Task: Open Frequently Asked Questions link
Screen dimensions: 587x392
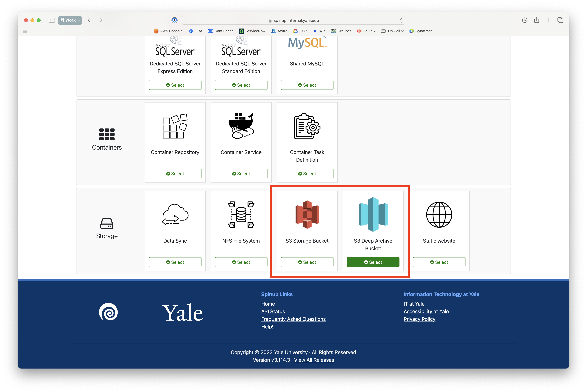Action: click(293, 319)
